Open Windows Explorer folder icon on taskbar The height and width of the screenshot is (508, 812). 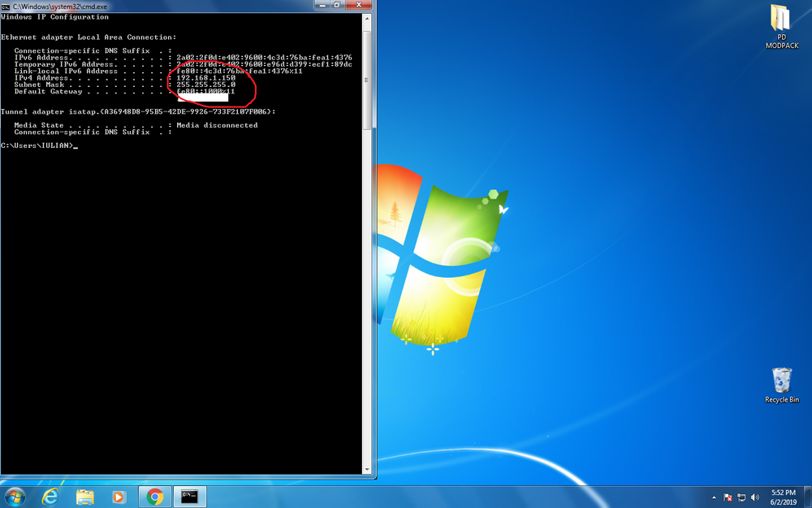click(x=85, y=497)
